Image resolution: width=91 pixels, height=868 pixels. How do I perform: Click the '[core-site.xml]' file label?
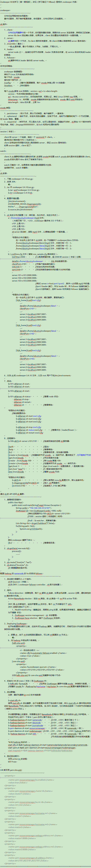[19, 661]
